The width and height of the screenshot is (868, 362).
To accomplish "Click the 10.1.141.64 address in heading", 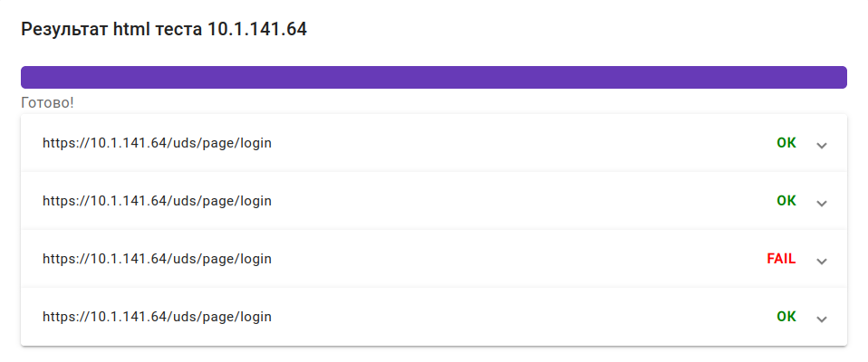I will (257, 29).
